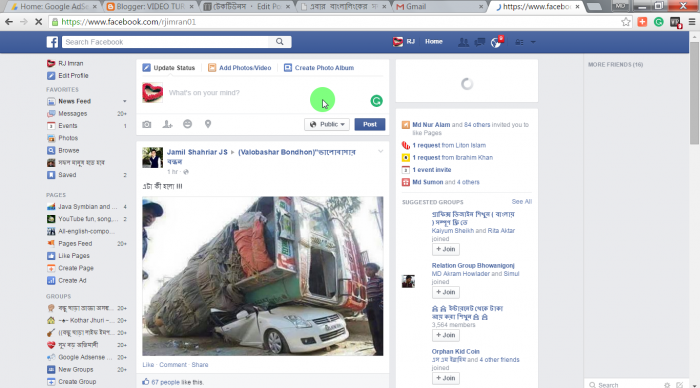The image size is (700, 388).
Task: Open 1 request from Liton Islam
Action: (x=449, y=145)
